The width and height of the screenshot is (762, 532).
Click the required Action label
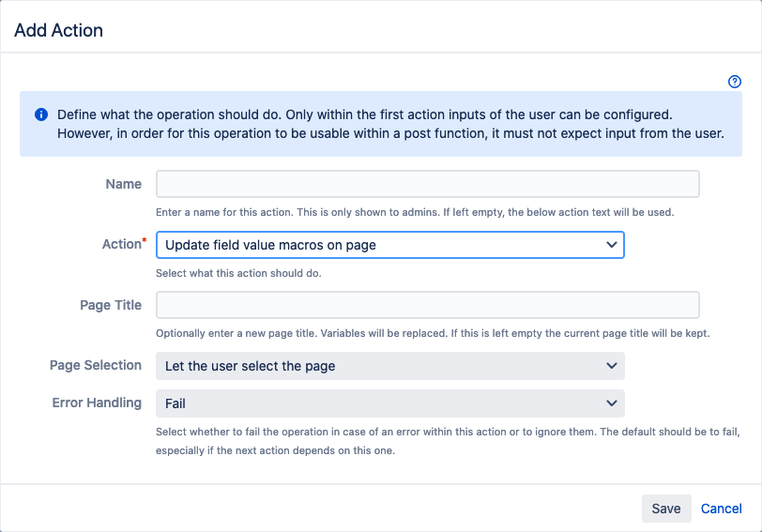pyautogui.click(x=122, y=244)
